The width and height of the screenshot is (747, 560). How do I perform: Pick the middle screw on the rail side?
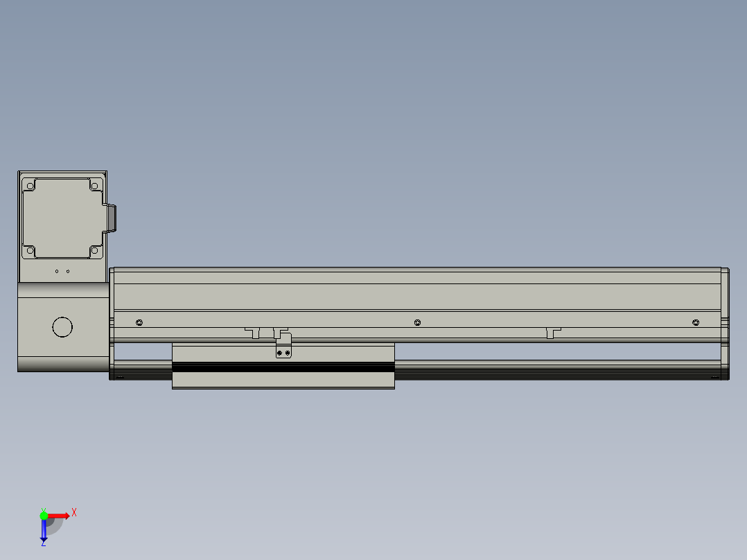(417, 323)
